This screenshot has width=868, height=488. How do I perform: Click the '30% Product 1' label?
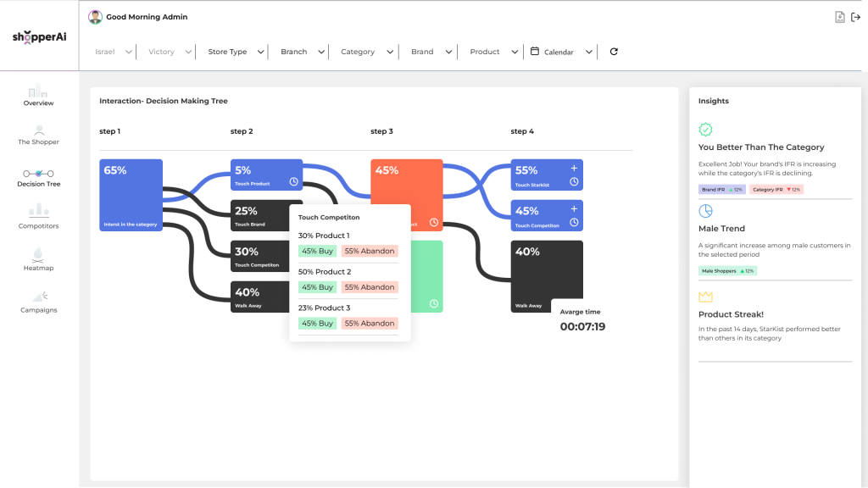pyautogui.click(x=324, y=236)
